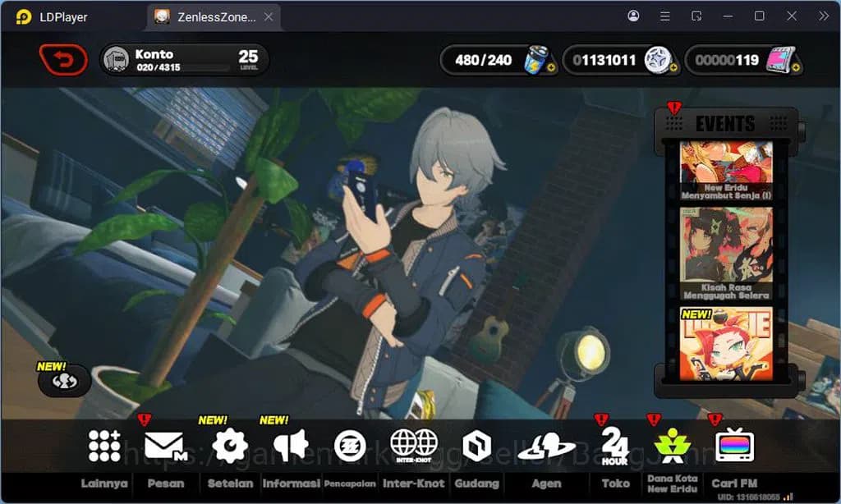
Task: Open the Cari FM television icon
Action: point(735,445)
